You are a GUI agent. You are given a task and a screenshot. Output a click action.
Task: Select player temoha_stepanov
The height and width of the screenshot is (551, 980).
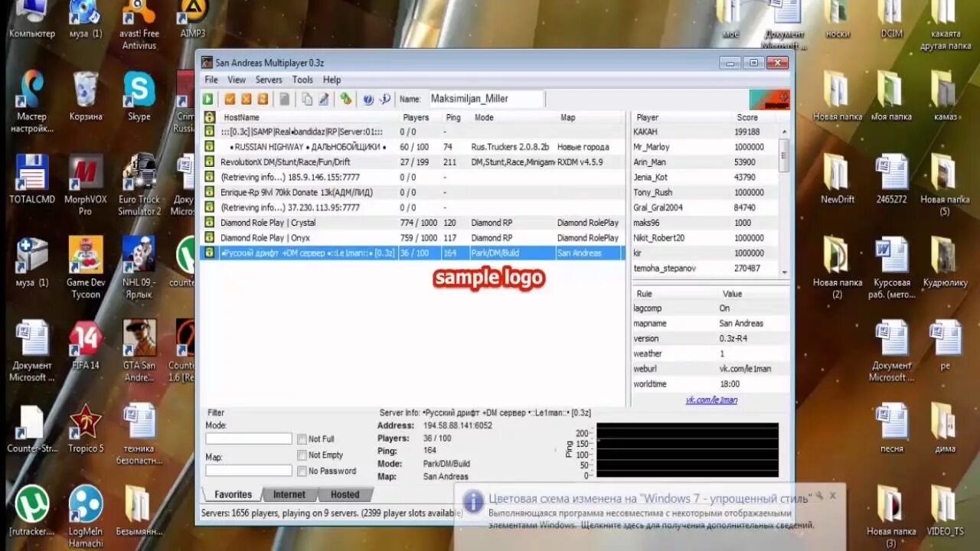coord(705,269)
